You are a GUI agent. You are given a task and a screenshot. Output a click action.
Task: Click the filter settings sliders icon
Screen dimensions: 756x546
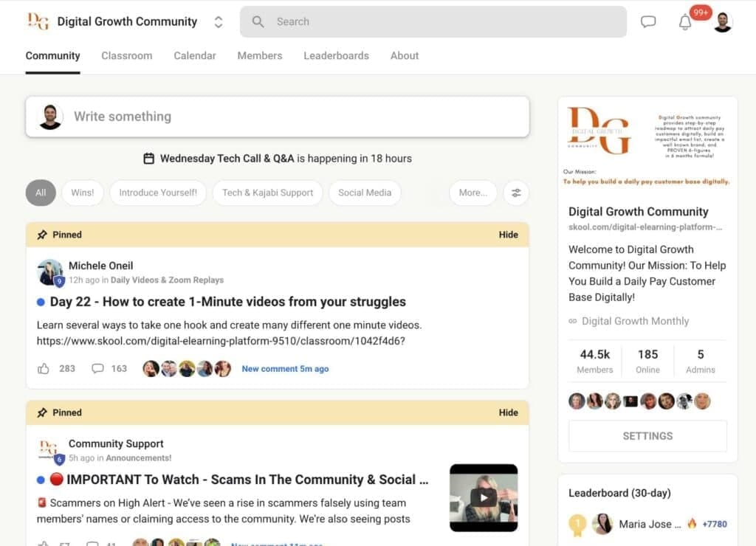pos(516,193)
